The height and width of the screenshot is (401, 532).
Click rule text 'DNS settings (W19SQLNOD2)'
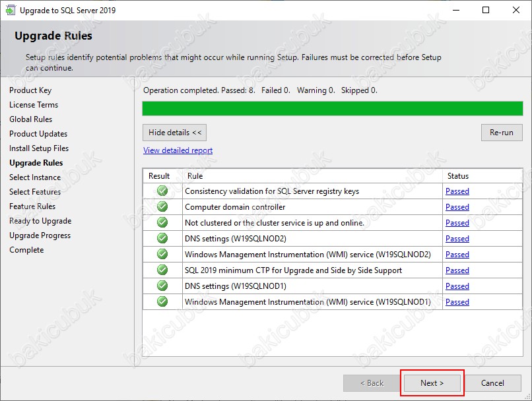coord(236,239)
